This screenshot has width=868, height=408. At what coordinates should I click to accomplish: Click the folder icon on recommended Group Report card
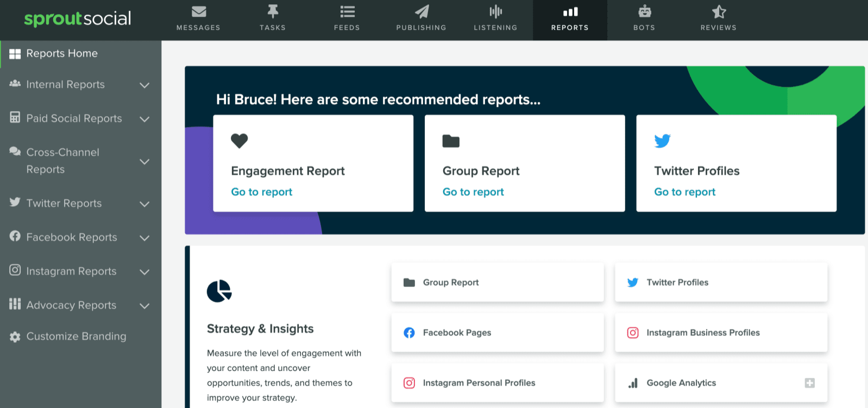click(451, 141)
